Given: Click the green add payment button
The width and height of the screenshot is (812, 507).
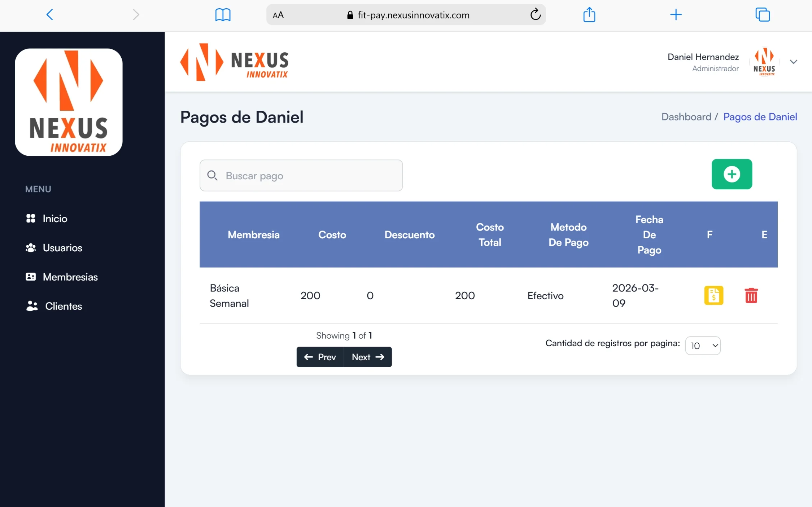Looking at the screenshot, I should point(732,174).
